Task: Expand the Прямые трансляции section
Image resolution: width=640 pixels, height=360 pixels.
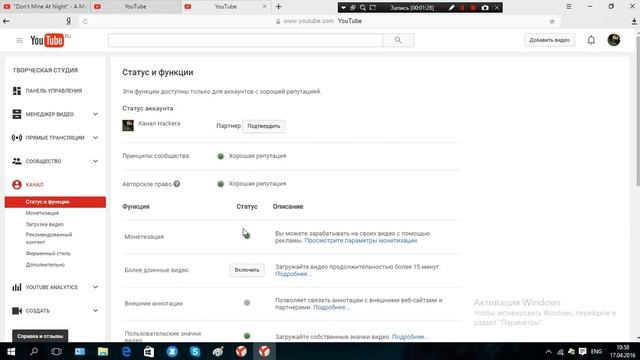Action: [x=95, y=138]
